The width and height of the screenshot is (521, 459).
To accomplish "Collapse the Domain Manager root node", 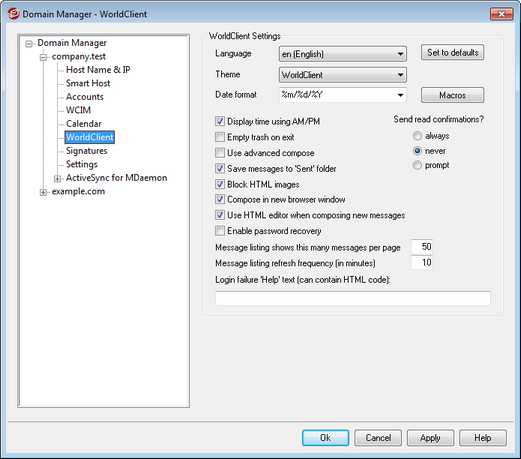I will click(29, 44).
